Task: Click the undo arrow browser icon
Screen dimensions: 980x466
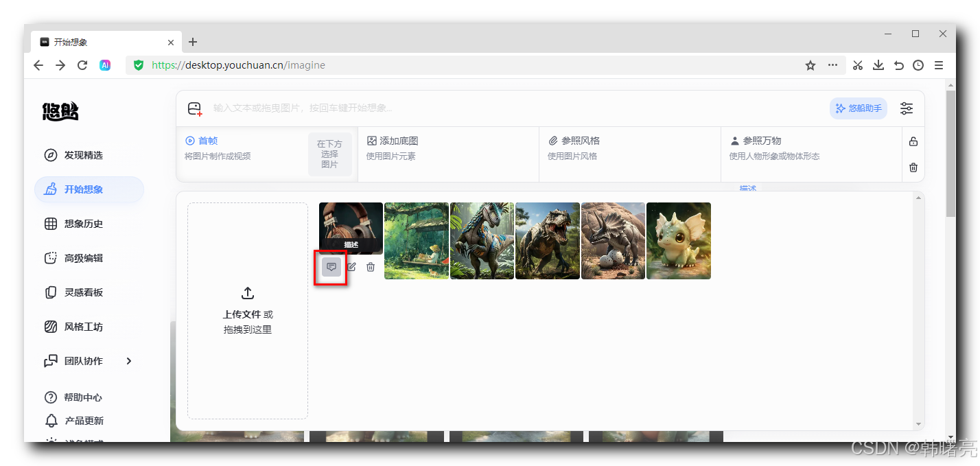Action: pos(898,65)
